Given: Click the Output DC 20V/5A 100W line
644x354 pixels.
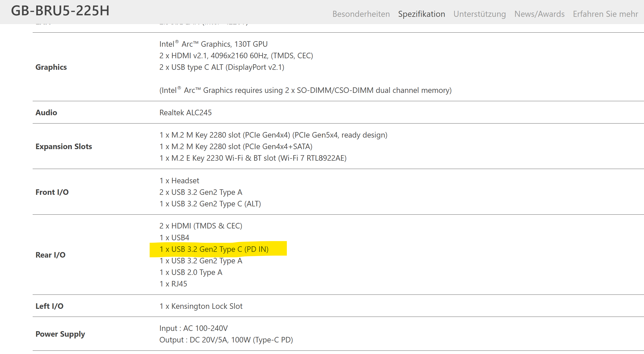Looking at the screenshot, I should pos(226,340).
